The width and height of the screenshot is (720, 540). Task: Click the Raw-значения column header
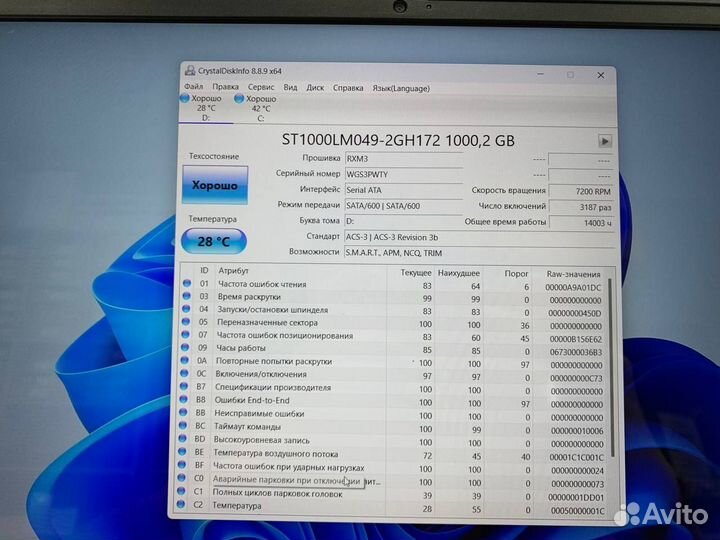pyautogui.click(x=573, y=274)
